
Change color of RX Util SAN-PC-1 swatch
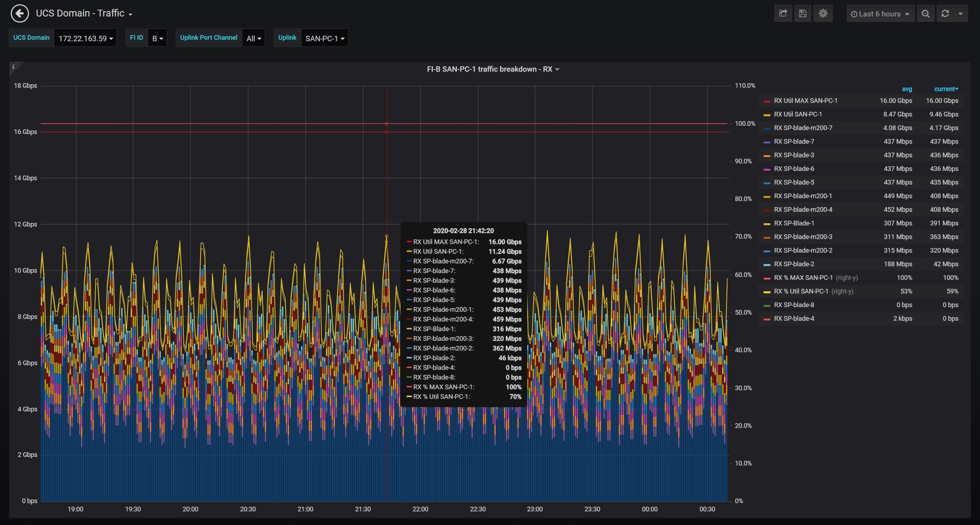pyautogui.click(x=767, y=115)
